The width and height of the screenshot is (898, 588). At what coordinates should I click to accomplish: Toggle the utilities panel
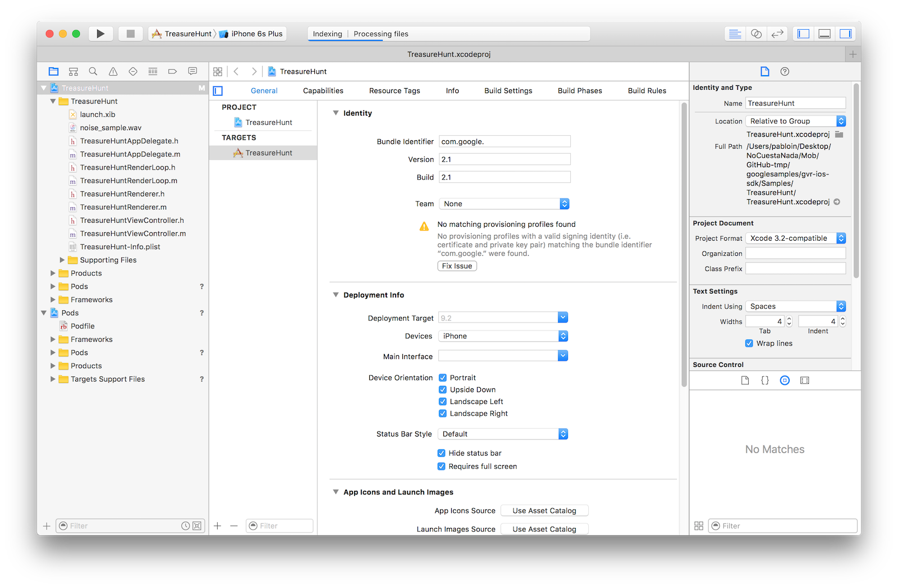click(845, 34)
